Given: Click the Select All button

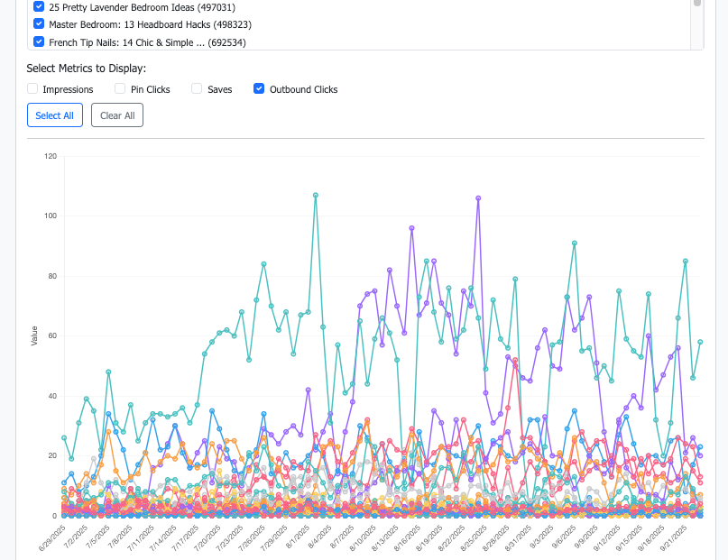Looking at the screenshot, I should pos(54,115).
